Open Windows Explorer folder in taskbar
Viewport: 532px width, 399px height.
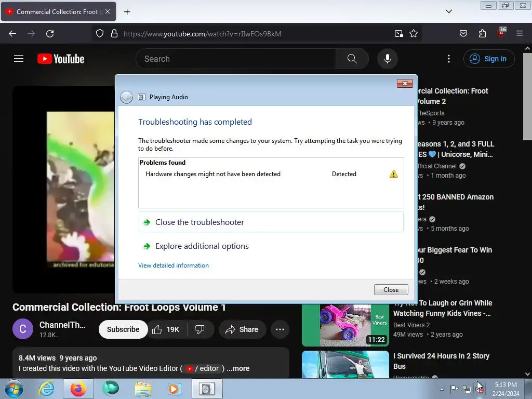click(x=143, y=389)
